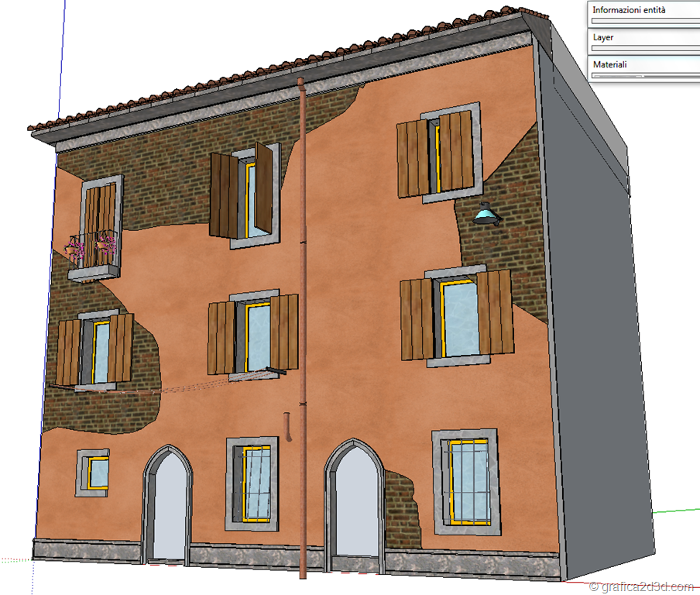The image size is (700, 595).
Task: Open the collapsed Materiali panel
Action: tap(609, 65)
